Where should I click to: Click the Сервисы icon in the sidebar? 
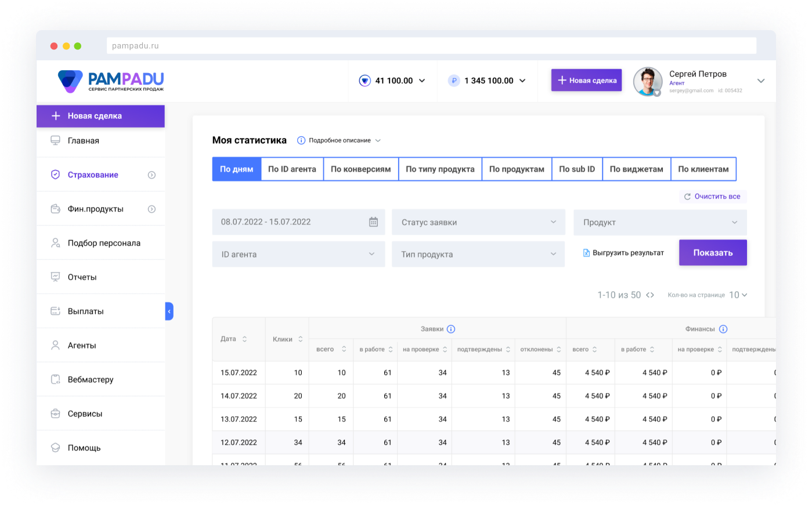[55, 413]
